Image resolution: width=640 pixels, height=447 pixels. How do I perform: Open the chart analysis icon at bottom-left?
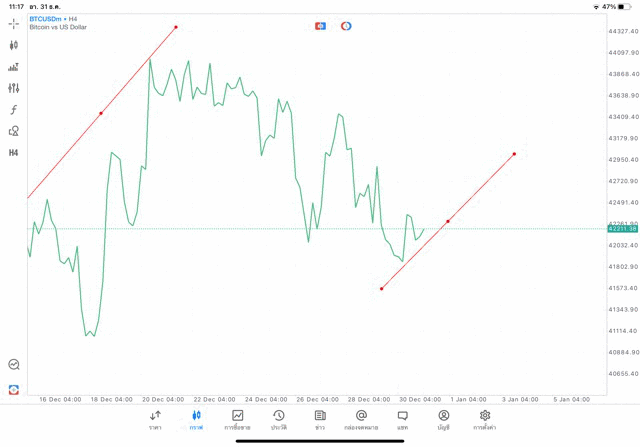click(x=14, y=365)
